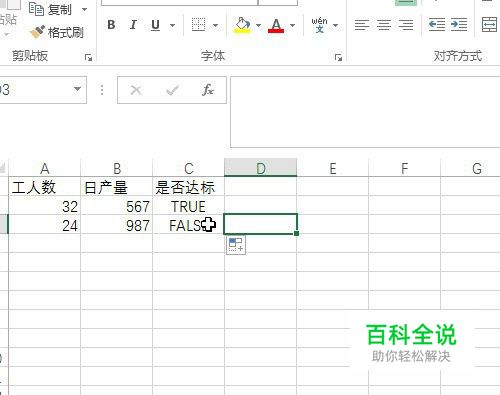The width and height of the screenshot is (500, 395).
Task: Select column E header
Action: [x=333, y=168]
